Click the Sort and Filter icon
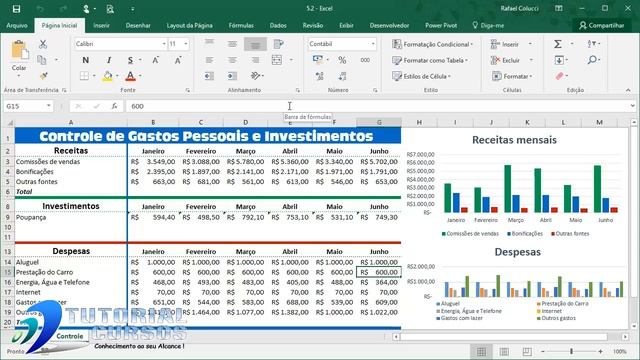The width and height of the screenshot is (640, 360). pyautogui.click(x=592, y=44)
